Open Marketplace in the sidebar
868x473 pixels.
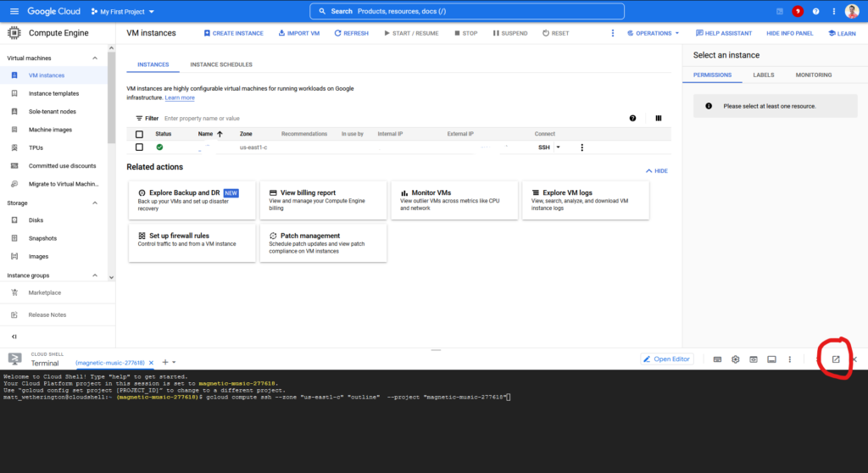pyautogui.click(x=45, y=292)
